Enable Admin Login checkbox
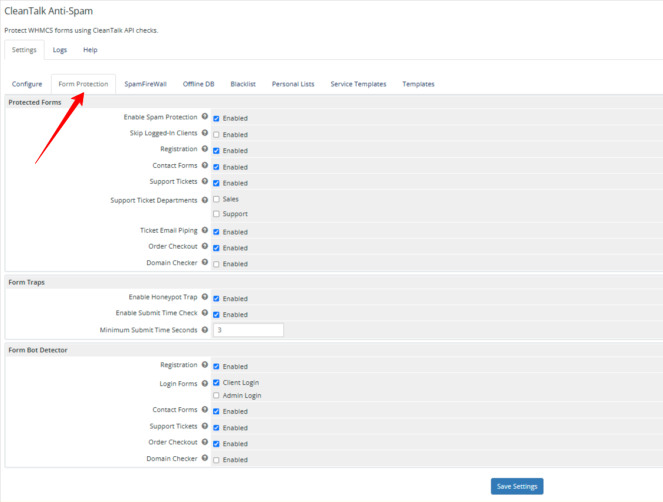 point(216,395)
